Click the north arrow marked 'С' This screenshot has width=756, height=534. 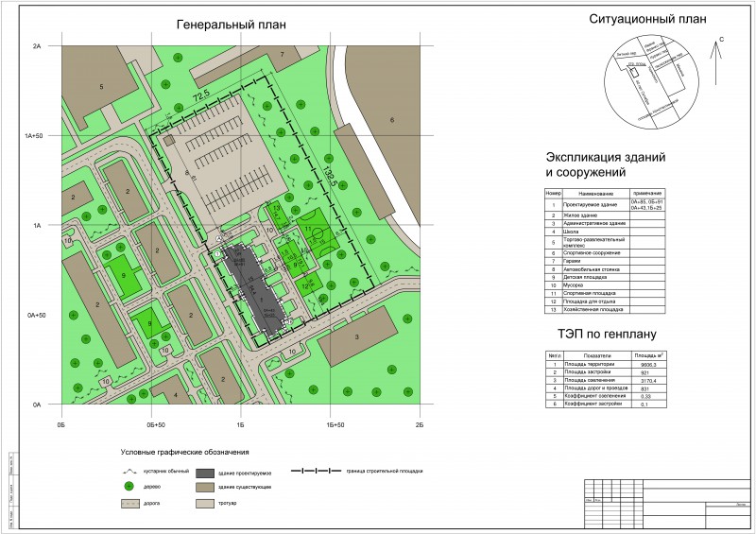coord(717,60)
